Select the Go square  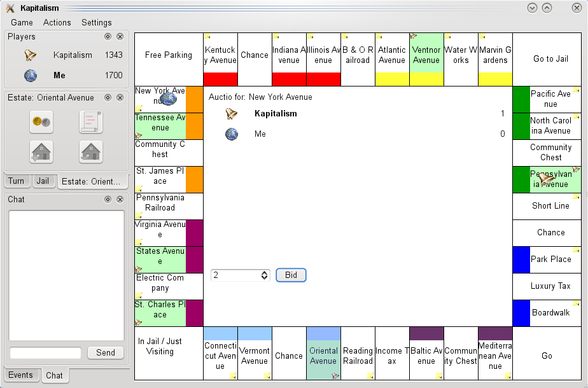click(547, 354)
